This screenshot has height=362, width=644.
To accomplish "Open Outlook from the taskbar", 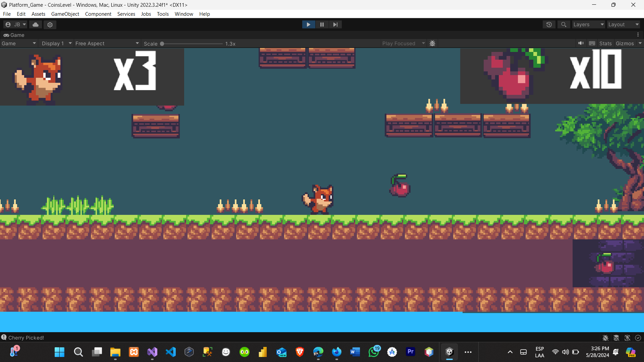I will pyautogui.click(x=281, y=352).
